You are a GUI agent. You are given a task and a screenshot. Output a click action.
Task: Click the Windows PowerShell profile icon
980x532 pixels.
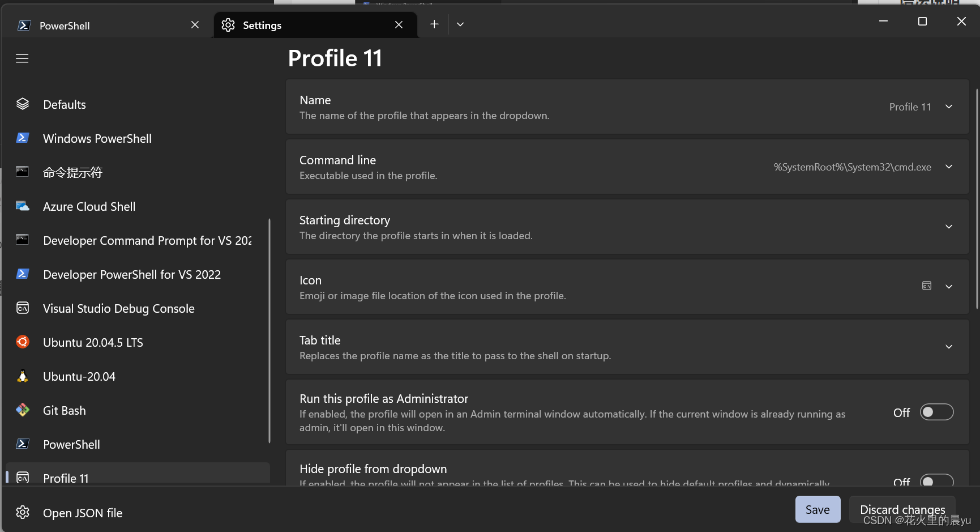point(23,138)
